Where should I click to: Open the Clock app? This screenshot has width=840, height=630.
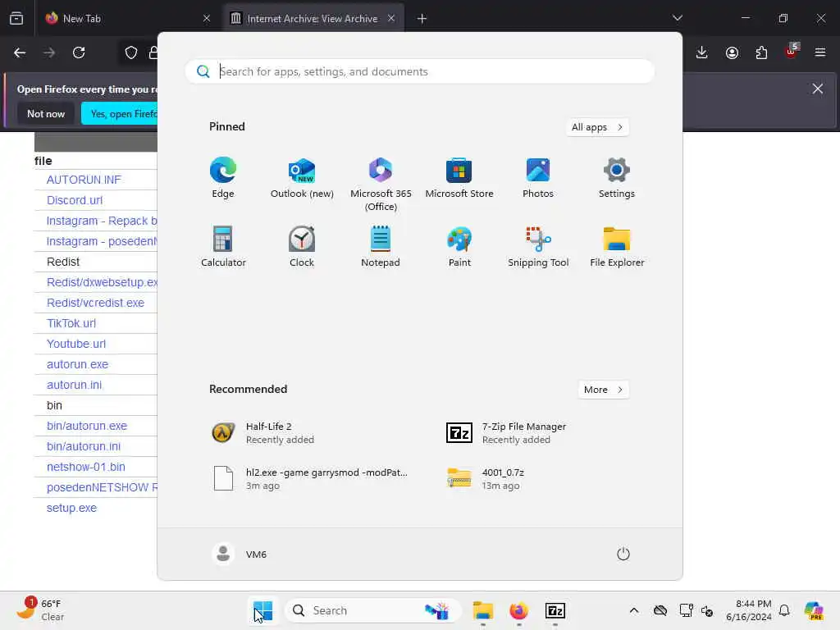pos(302,246)
